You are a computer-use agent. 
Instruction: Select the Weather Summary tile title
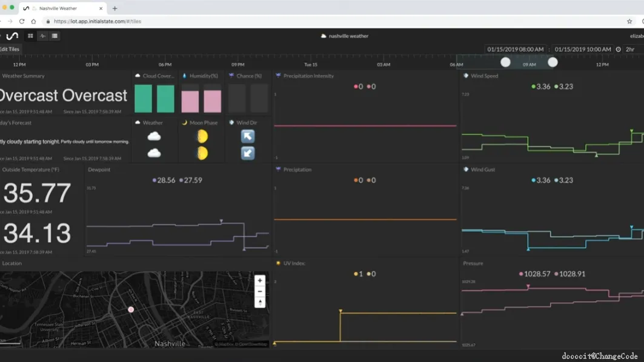23,76
